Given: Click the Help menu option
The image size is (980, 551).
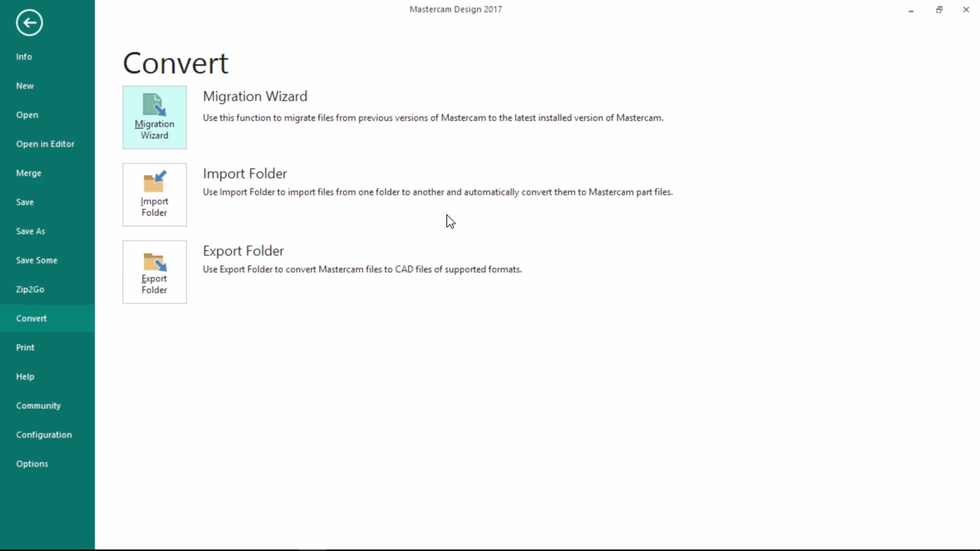Looking at the screenshot, I should click(25, 376).
